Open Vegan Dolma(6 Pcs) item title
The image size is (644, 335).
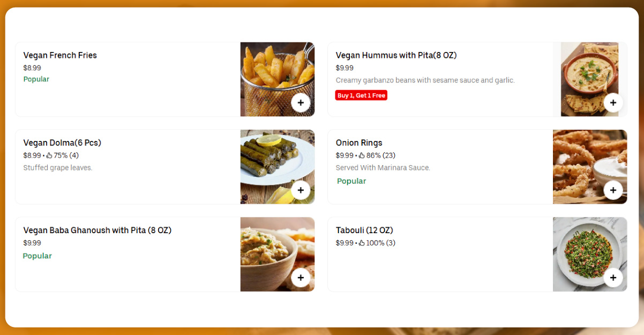point(62,143)
